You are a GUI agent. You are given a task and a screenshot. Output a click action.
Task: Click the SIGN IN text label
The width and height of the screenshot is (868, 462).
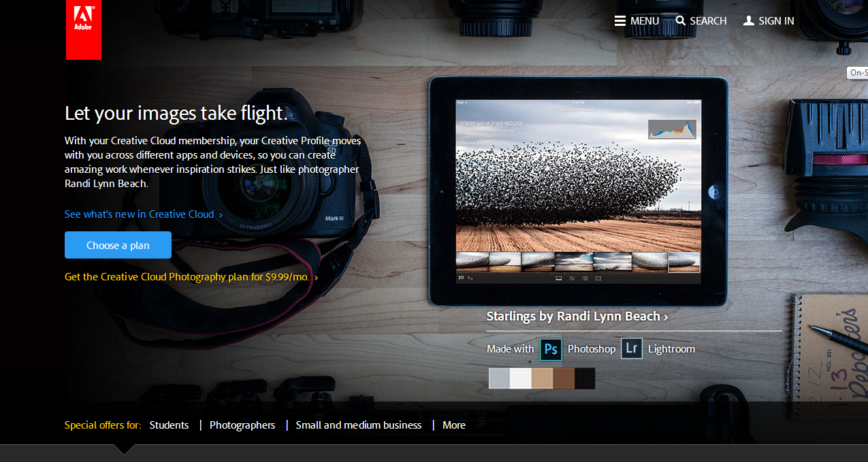[776, 21]
